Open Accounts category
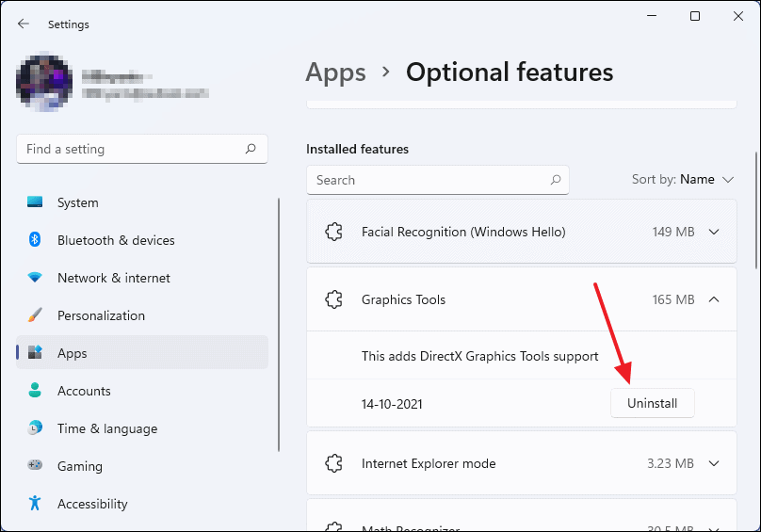This screenshot has width=761, height=532. point(141,391)
